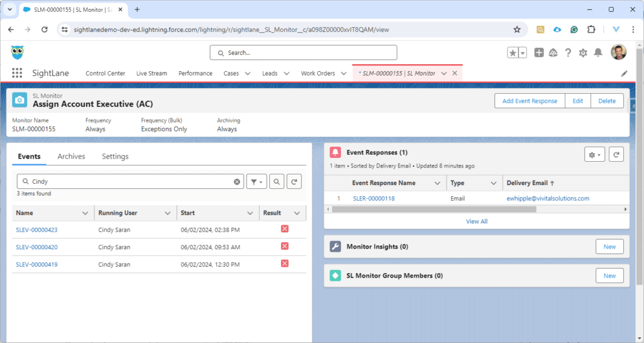Click the red failed result icon for SLEV-00000420
The image size is (644, 343).
[x=285, y=246]
